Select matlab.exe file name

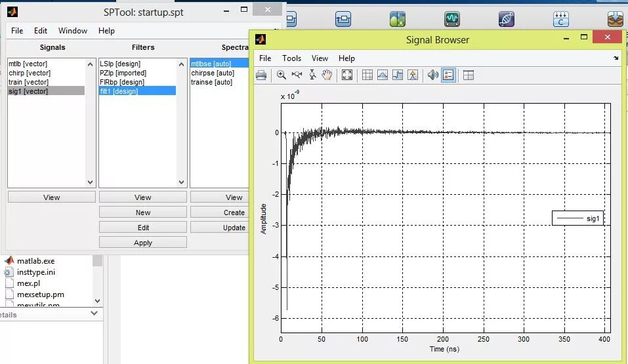[x=35, y=260]
